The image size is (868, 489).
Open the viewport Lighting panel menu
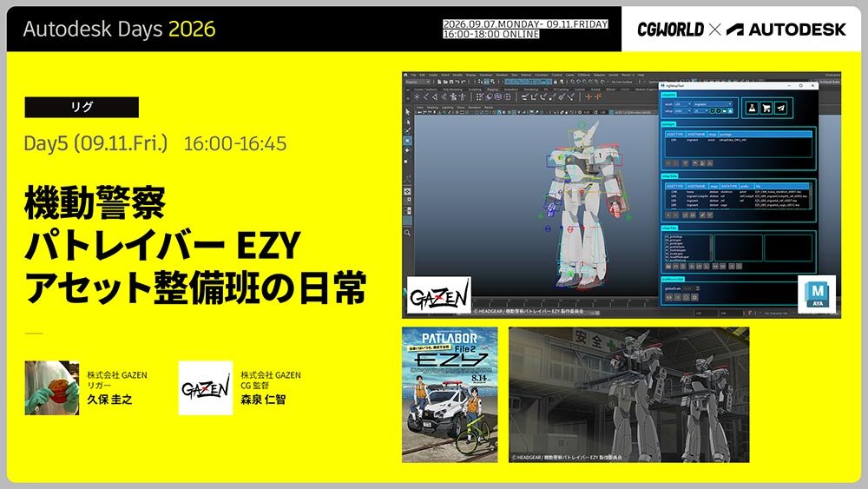[447, 108]
